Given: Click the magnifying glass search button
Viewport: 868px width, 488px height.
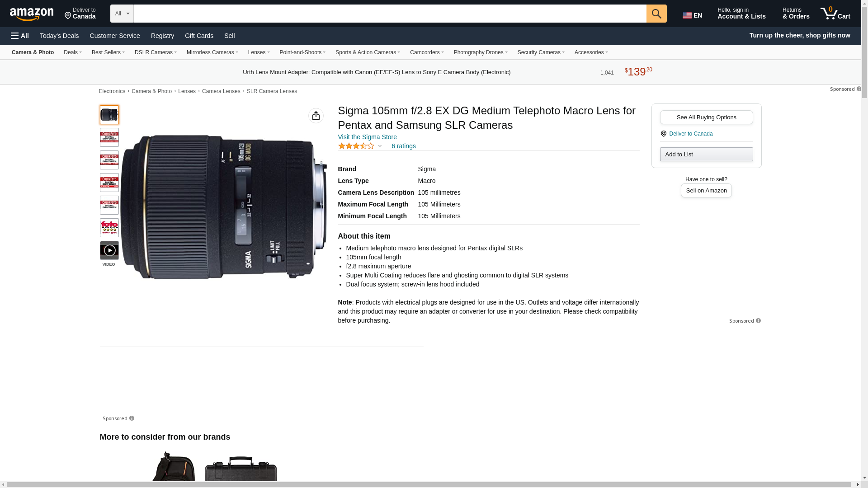Looking at the screenshot, I should point(656,14).
